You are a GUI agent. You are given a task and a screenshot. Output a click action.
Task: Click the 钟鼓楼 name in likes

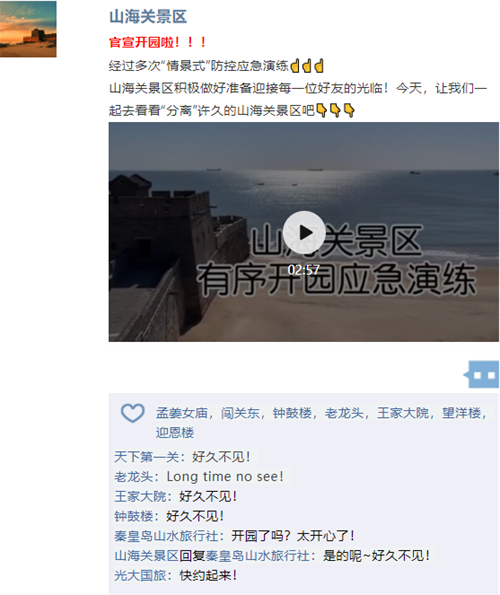pyautogui.click(x=292, y=413)
